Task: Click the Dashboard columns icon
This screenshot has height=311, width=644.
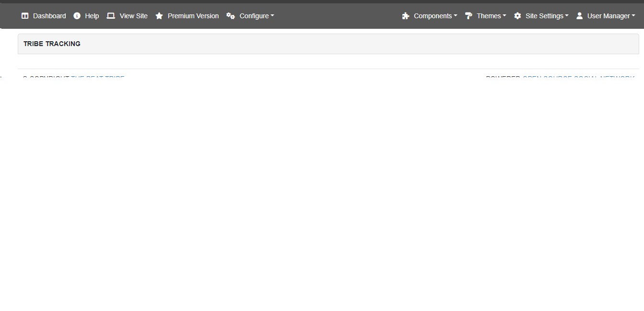Action: pos(25,16)
